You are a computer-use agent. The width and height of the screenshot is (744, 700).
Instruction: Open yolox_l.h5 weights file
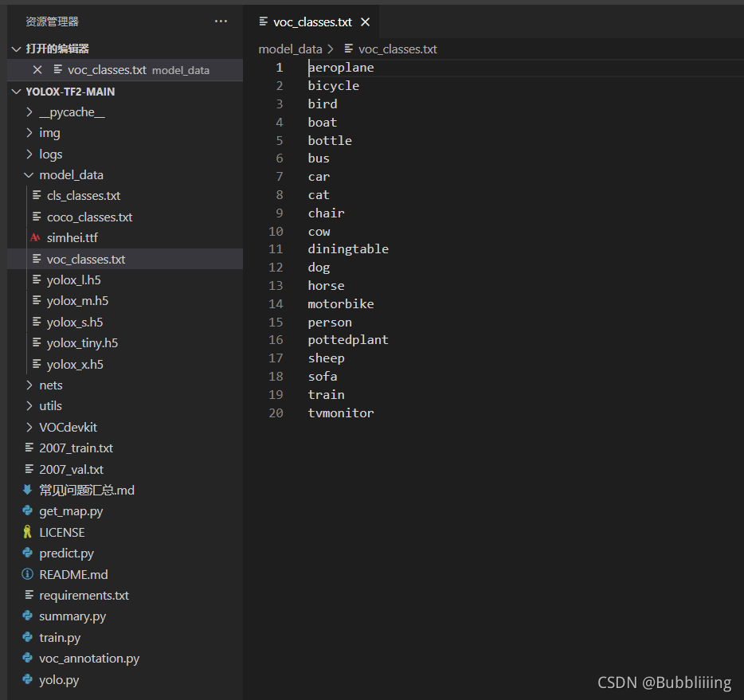pos(73,280)
